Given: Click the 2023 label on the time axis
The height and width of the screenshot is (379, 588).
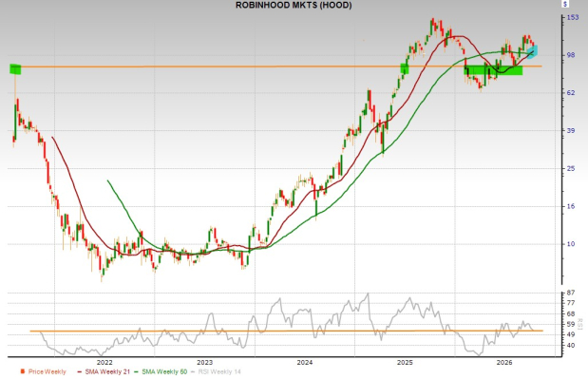Looking at the screenshot, I should 205,362.
